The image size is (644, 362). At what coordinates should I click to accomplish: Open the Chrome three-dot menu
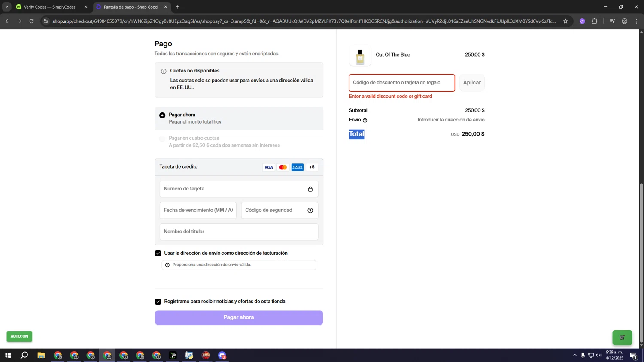pos(637,21)
